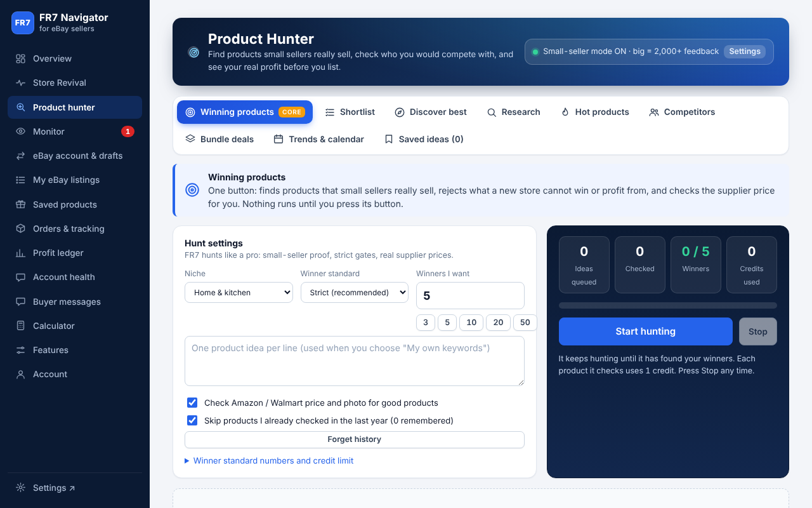Open the Trends & calendar tab

click(319, 139)
